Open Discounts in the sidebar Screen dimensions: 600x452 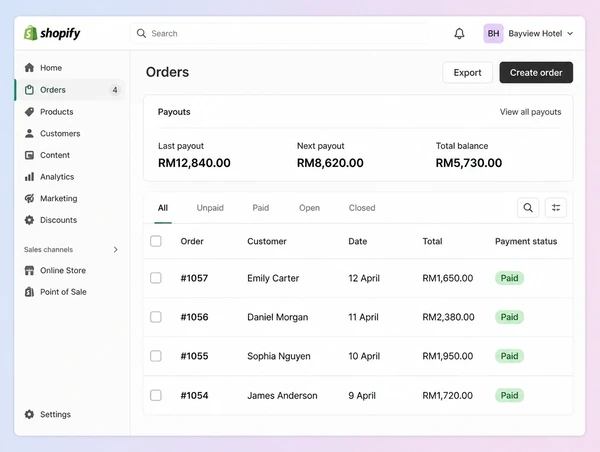tap(70, 220)
